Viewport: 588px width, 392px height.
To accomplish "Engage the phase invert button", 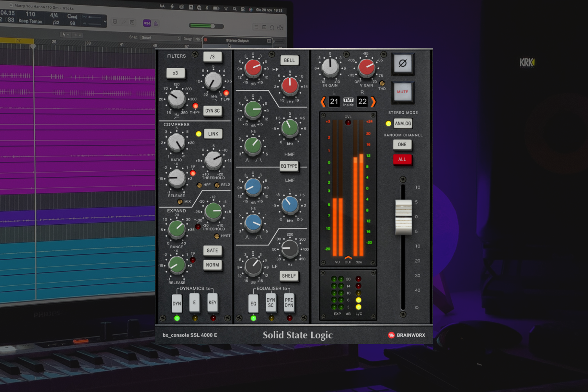I will click(x=403, y=64).
